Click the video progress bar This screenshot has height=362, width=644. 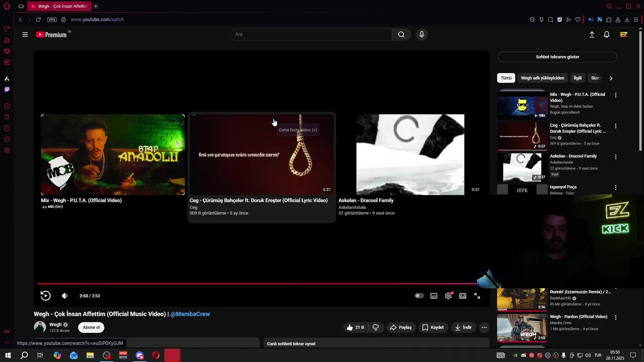[x=262, y=284]
